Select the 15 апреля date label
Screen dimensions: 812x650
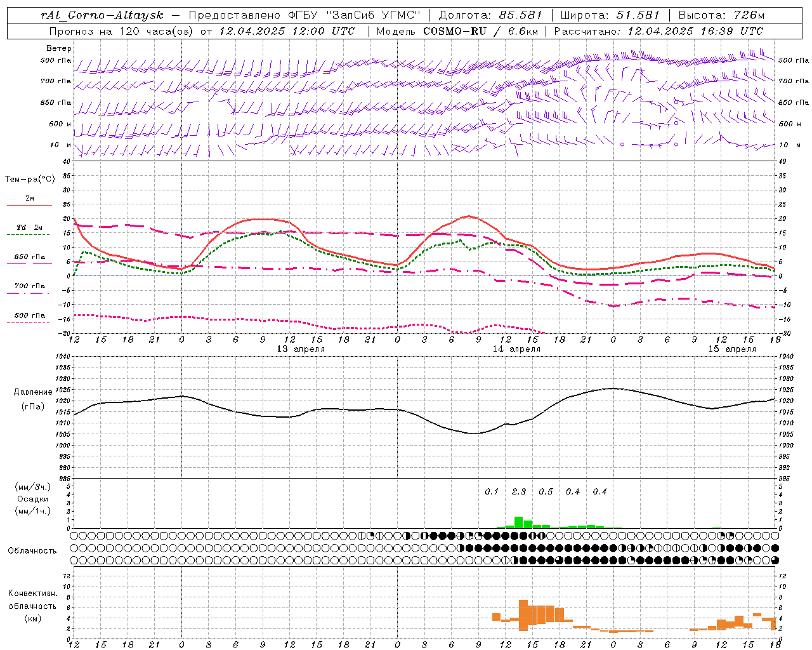click(x=732, y=349)
